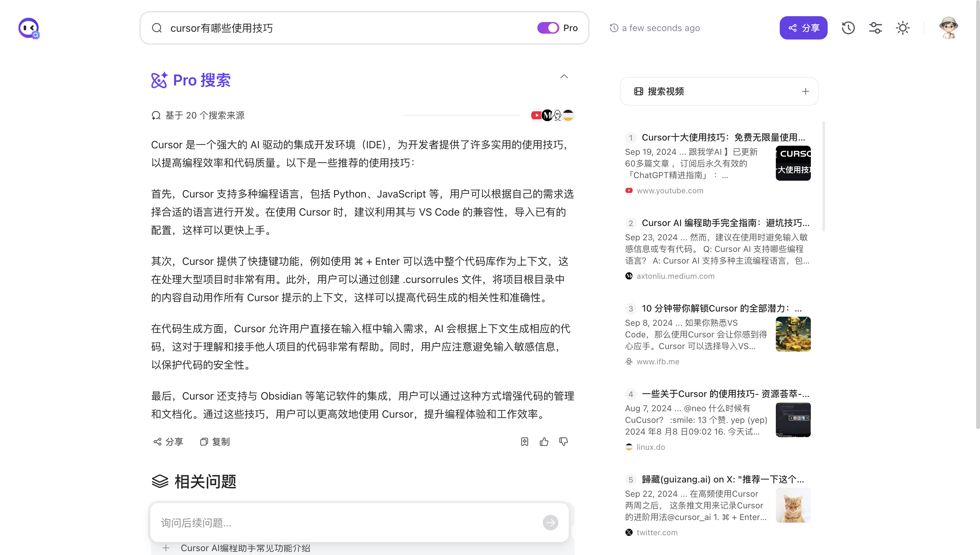
Task: Copy answer with 复制 button
Action: (x=215, y=441)
